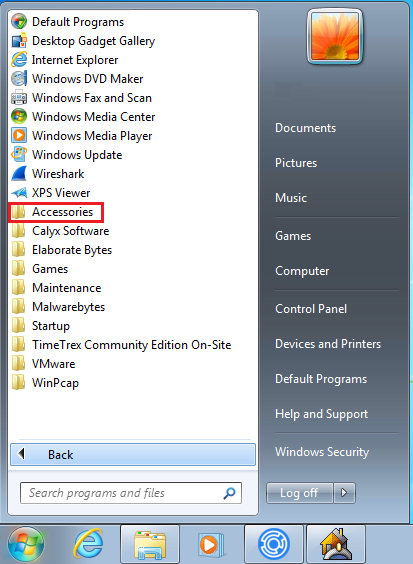This screenshot has width=413, height=564.
Task: Select Devices and Printers
Action: [328, 344]
